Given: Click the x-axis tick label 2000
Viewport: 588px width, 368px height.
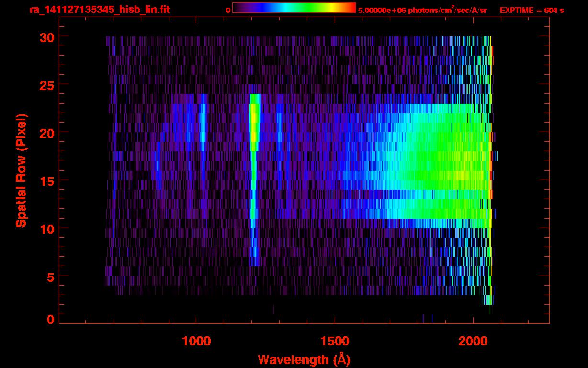Looking at the screenshot, I should point(473,341).
